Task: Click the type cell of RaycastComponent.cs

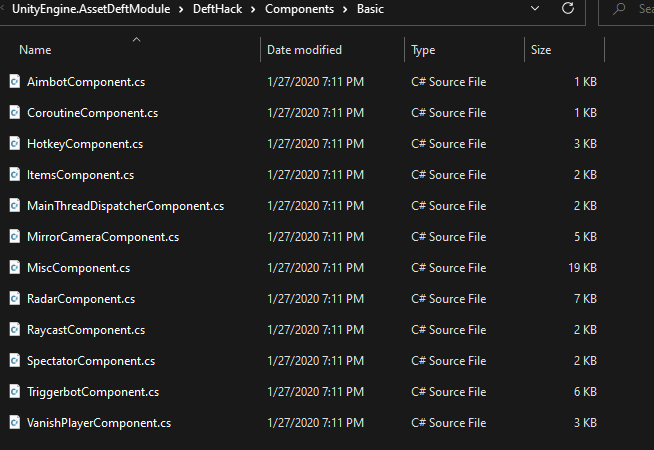Action: pos(448,330)
